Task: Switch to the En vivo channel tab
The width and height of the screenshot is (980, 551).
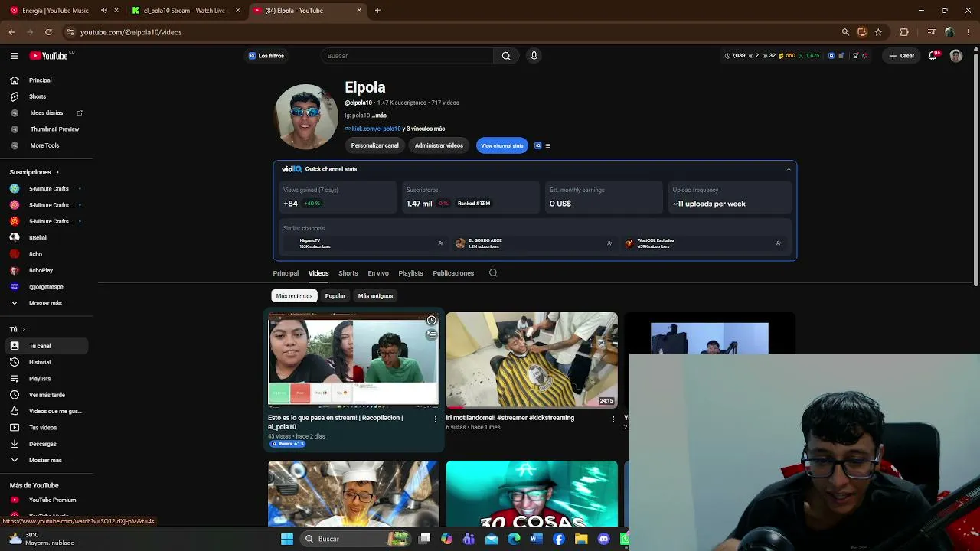Action: click(x=378, y=273)
